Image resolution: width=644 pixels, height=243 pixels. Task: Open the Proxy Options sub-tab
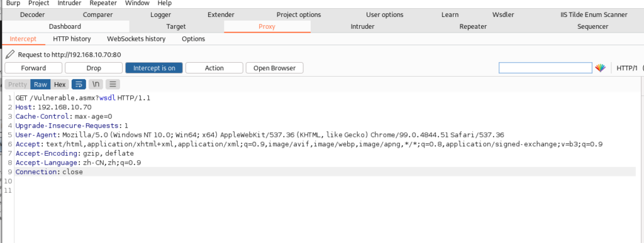click(194, 39)
